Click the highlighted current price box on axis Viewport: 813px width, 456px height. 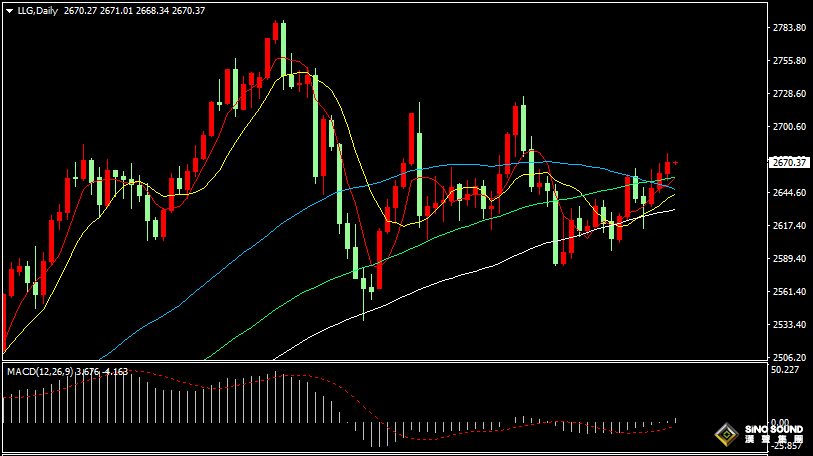click(x=789, y=162)
